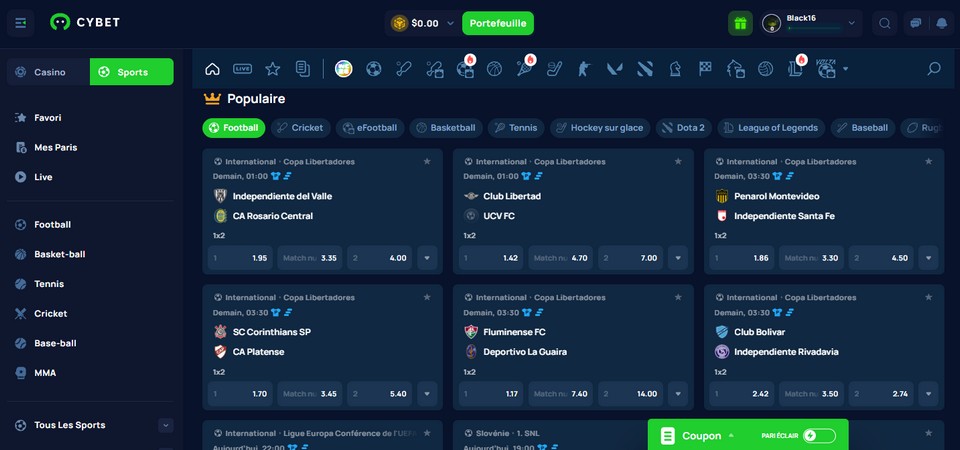Viewport: 960px width, 450px height.
Task: Search sports events with the toolbar magnifier
Action: (x=934, y=69)
